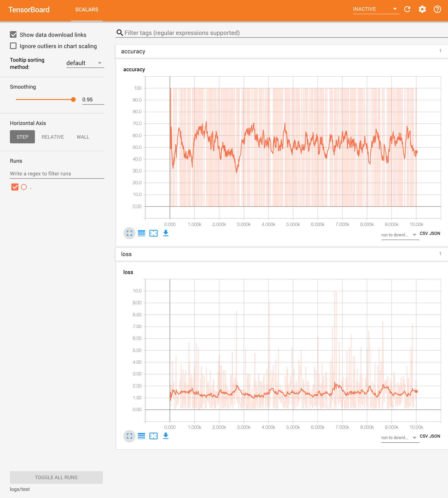The image size is (448, 498).
Task: Open the Tooltip sorting method dropdown
Action: point(85,63)
